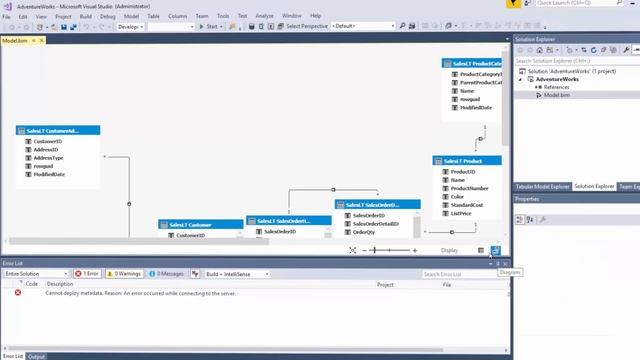640x360 pixels.
Task: Click the search magnifier toolbar icon
Action: point(402,26)
